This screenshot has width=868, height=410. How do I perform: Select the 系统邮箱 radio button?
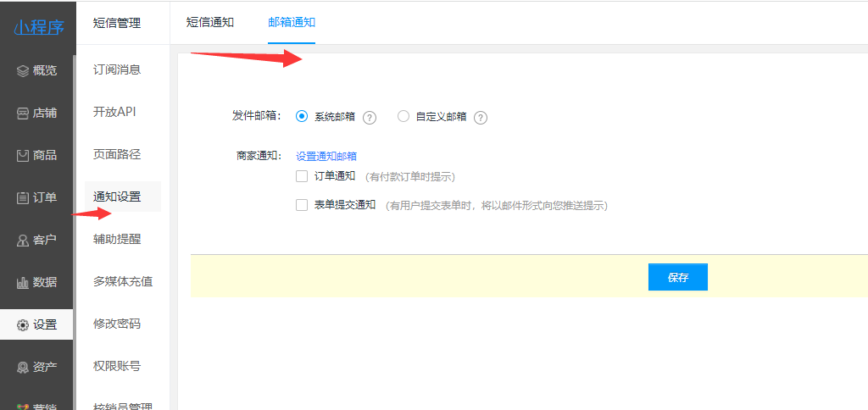click(x=302, y=116)
